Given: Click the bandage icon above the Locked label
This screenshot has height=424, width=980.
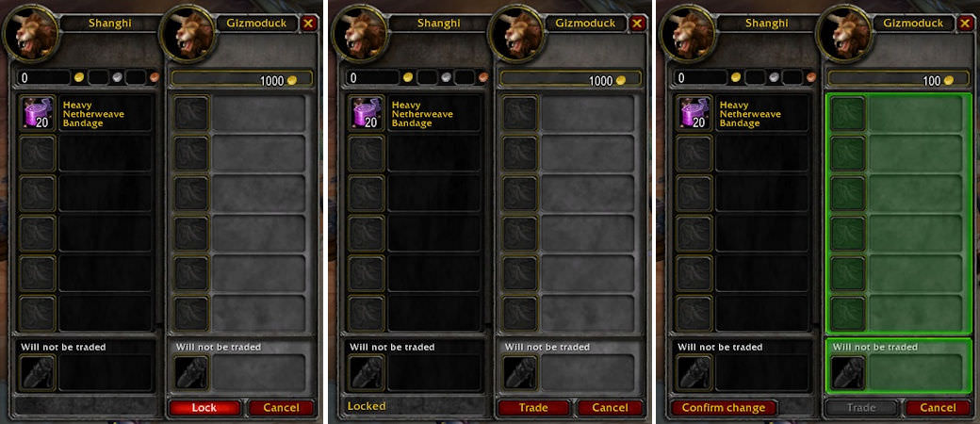Looking at the screenshot, I should pos(367,114).
